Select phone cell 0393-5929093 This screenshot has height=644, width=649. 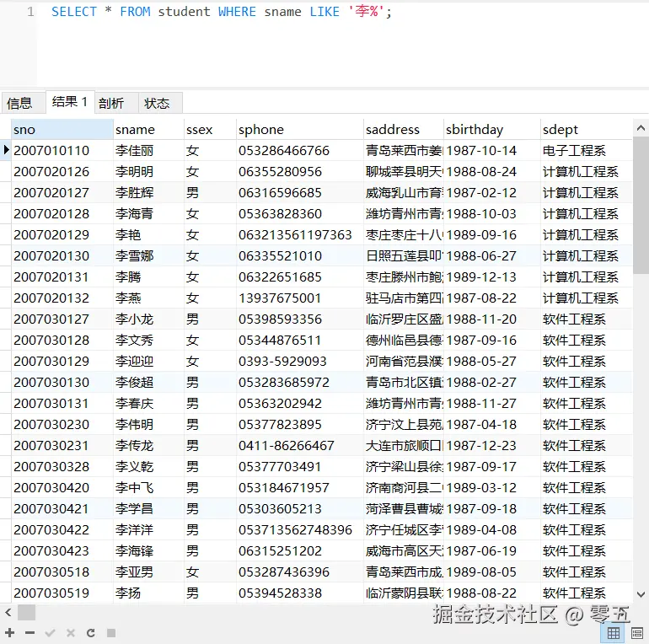click(300, 362)
